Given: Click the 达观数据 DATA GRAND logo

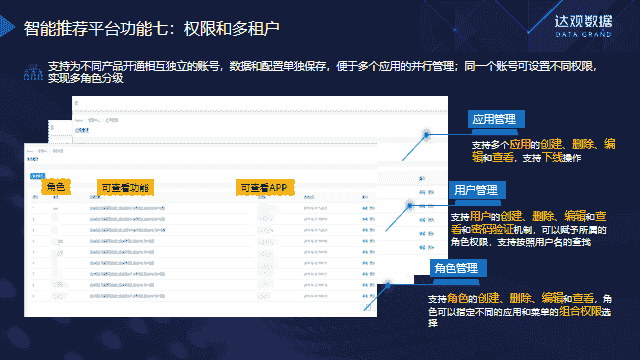Looking at the screenshot, I should click(x=583, y=26).
